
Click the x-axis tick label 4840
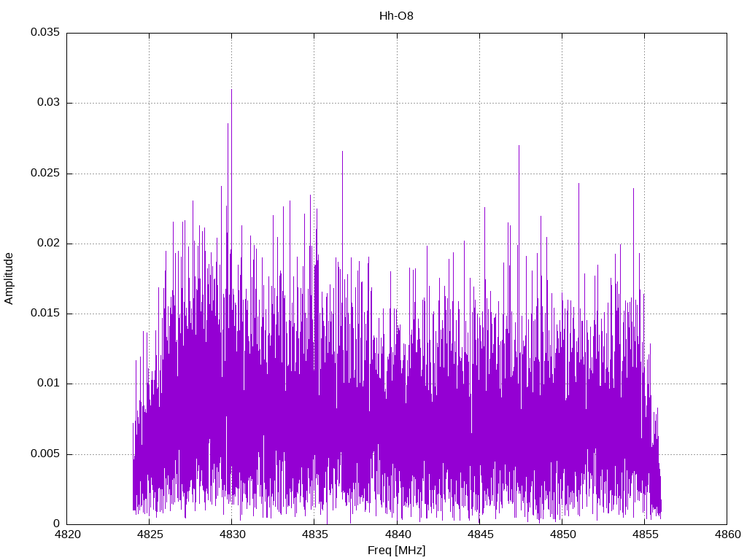pyautogui.click(x=398, y=534)
